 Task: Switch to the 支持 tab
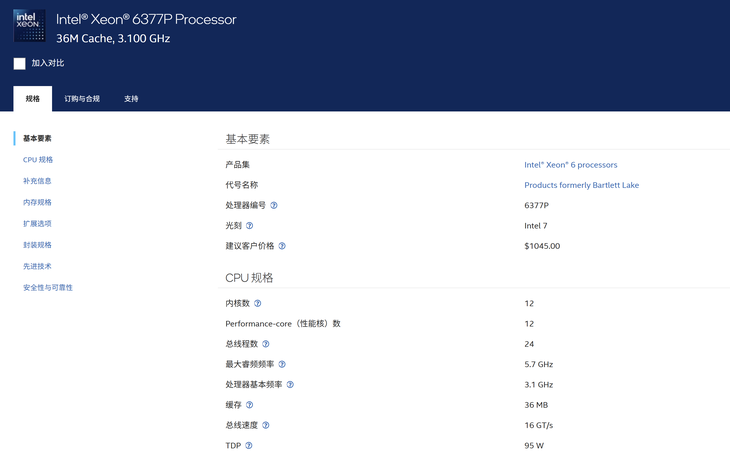tap(131, 99)
